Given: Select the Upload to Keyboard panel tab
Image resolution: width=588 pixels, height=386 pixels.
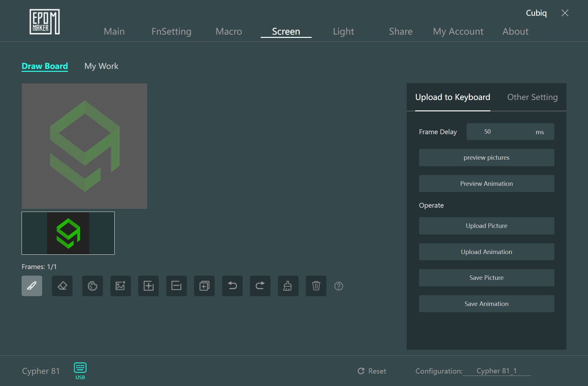Looking at the screenshot, I should 453,97.
